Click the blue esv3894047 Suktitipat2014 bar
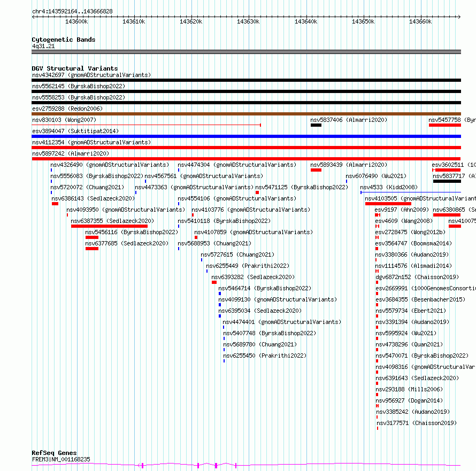This screenshot has width=476, height=471. (246, 136)
